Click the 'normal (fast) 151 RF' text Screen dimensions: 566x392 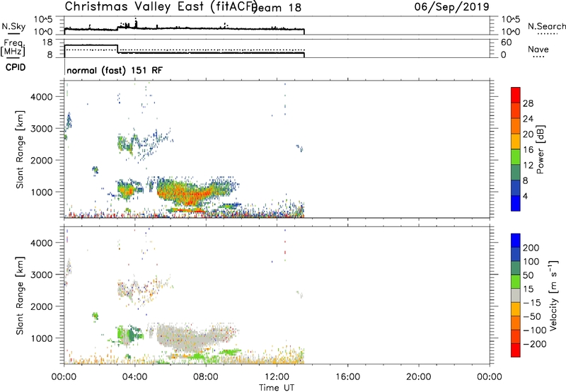click(115, 70)
